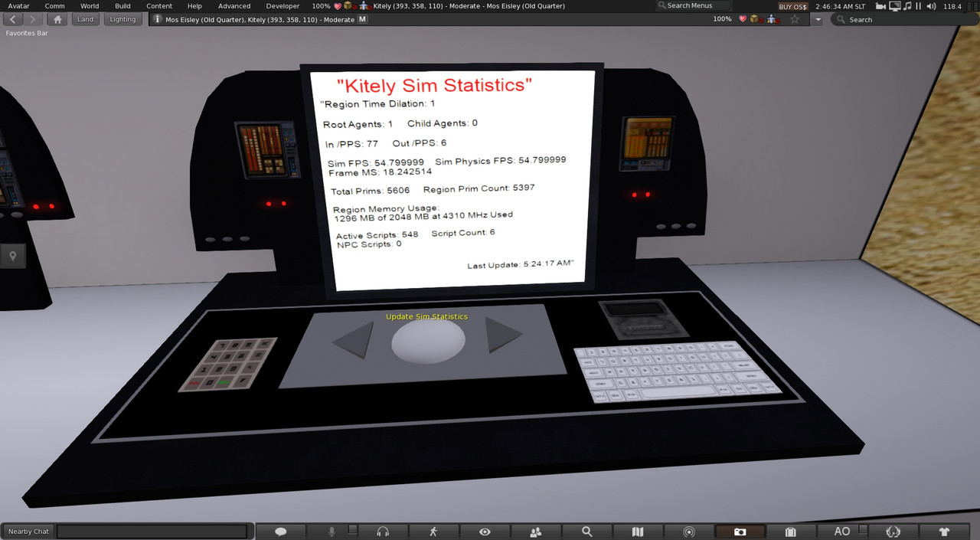Image resolution: width=980 pixels, height=540 pixels.
Task: Open the movement walk/run controls button
Action: click(x=433, y=532)
